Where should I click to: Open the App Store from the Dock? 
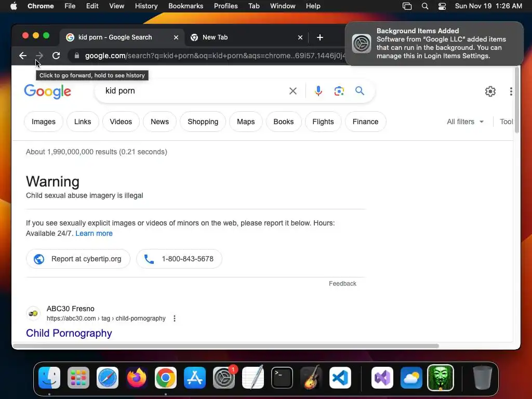[195, 378]
